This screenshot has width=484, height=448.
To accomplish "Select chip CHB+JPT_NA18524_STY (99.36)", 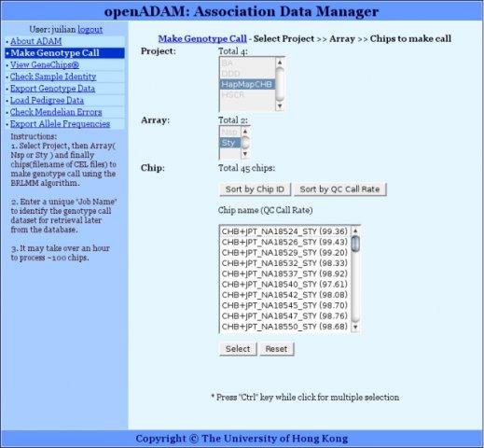I will pyautogui.click(x=284, y=231).
